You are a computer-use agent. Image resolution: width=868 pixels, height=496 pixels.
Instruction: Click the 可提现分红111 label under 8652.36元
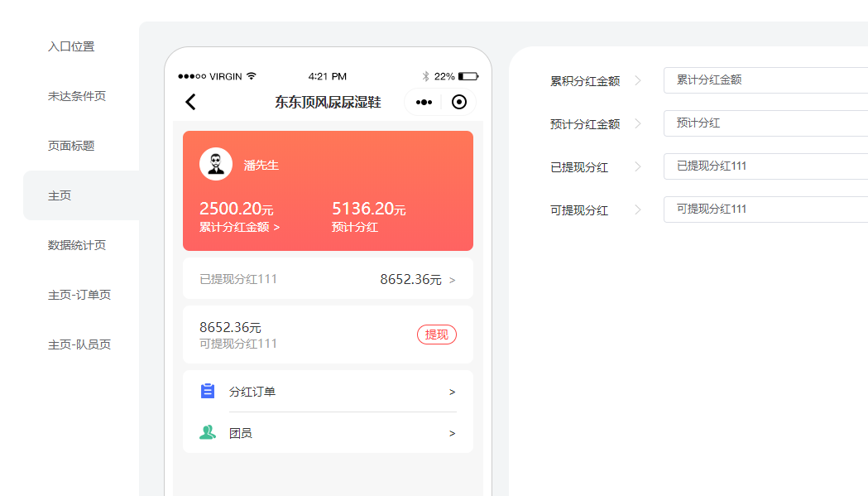(x=238, y=344)
